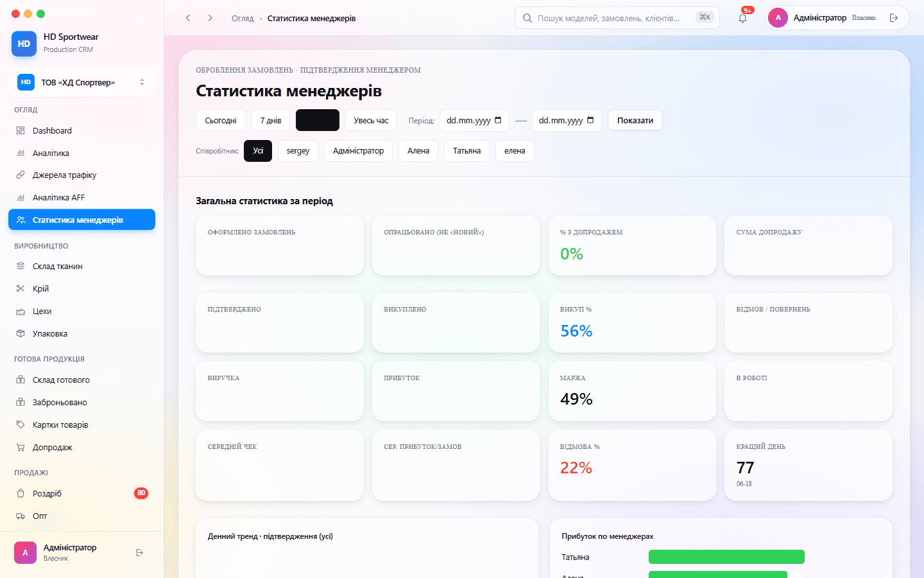Viewport: 924px width, 578px height.
Task: Click Аналітика AFF chart icon
Action: pos(21,197)
